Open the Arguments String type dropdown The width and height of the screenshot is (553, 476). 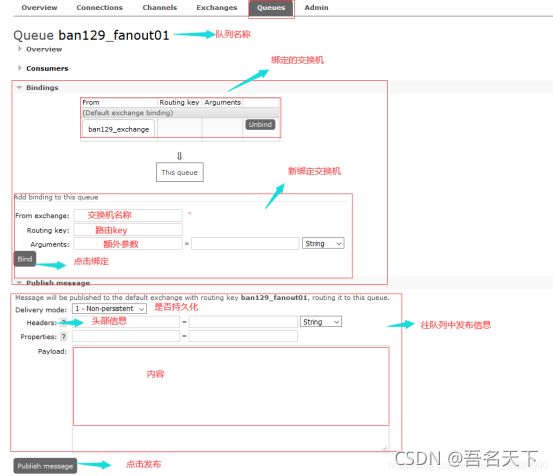pos(323,243)
